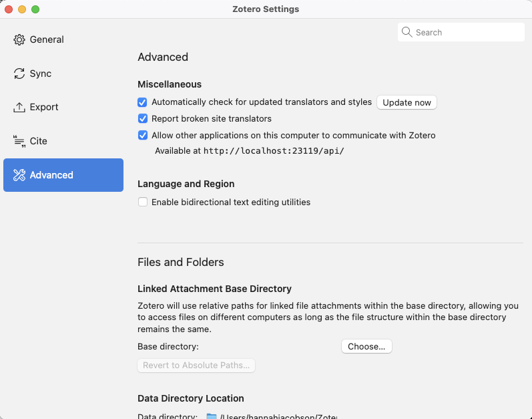Click the magnifier icon in search box
This screenshot has width=532, height=419.
pyautogui.click(x=407, y=32)
